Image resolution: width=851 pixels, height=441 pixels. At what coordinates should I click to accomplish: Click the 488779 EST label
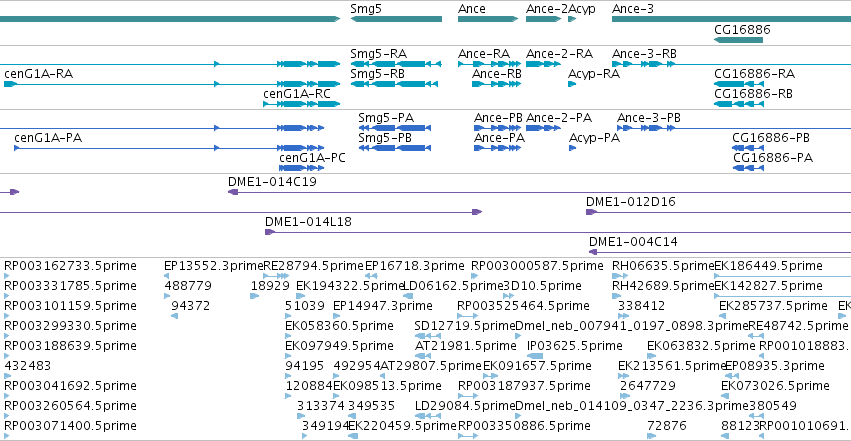[x=188, y=286]
